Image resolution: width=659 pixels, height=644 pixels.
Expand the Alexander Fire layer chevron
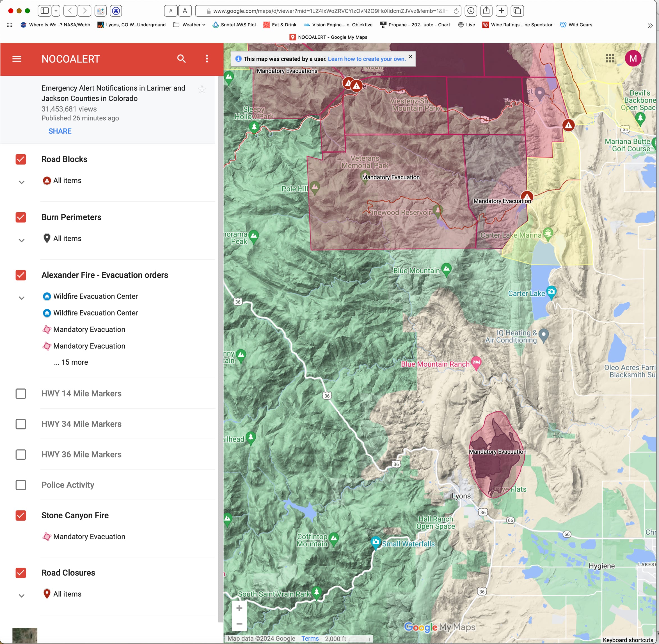tap(21, 298)
